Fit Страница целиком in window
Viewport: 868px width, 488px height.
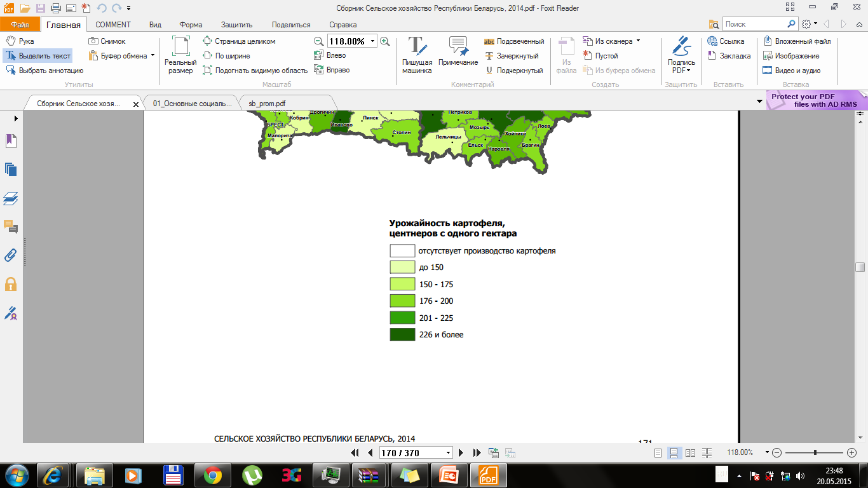(x=239, y=41)
